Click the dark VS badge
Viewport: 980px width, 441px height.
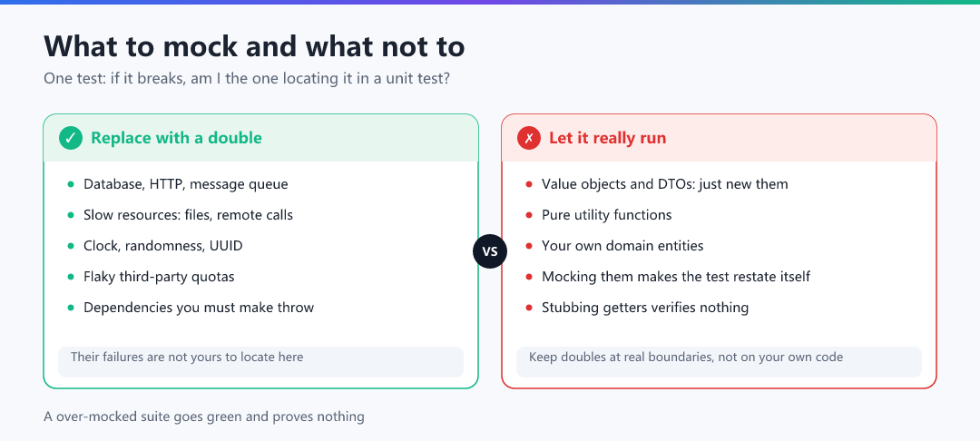point(490,251)
